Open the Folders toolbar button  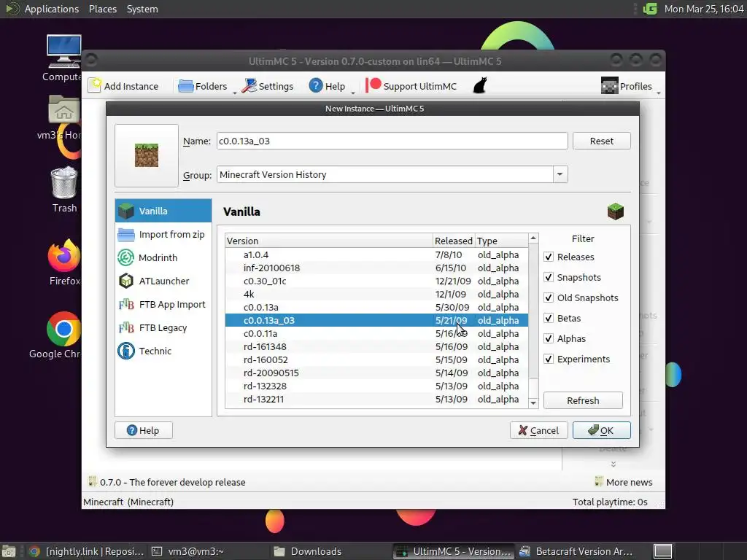tap(202, 86)
